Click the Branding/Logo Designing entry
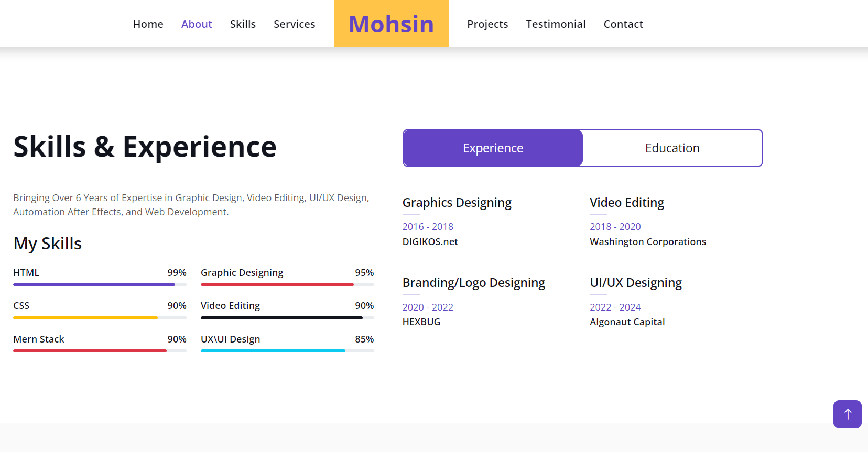The image size is (868, 452). click(474, 283)
